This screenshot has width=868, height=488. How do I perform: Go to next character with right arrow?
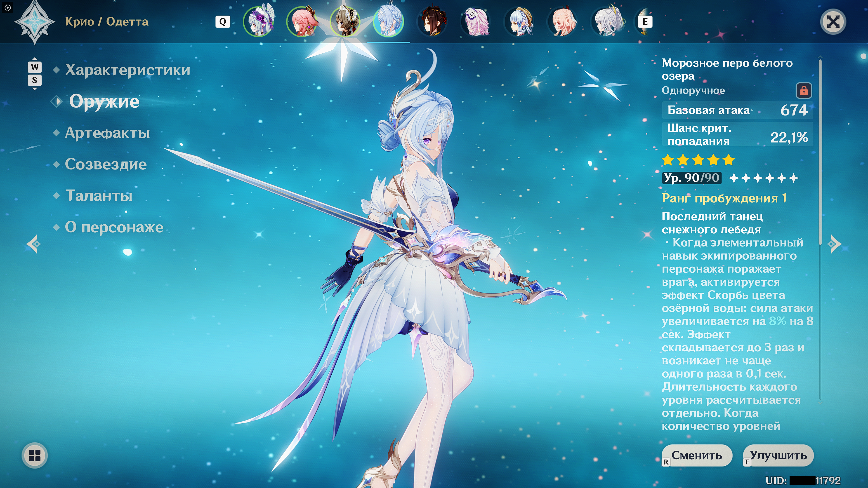pos(834,244)
